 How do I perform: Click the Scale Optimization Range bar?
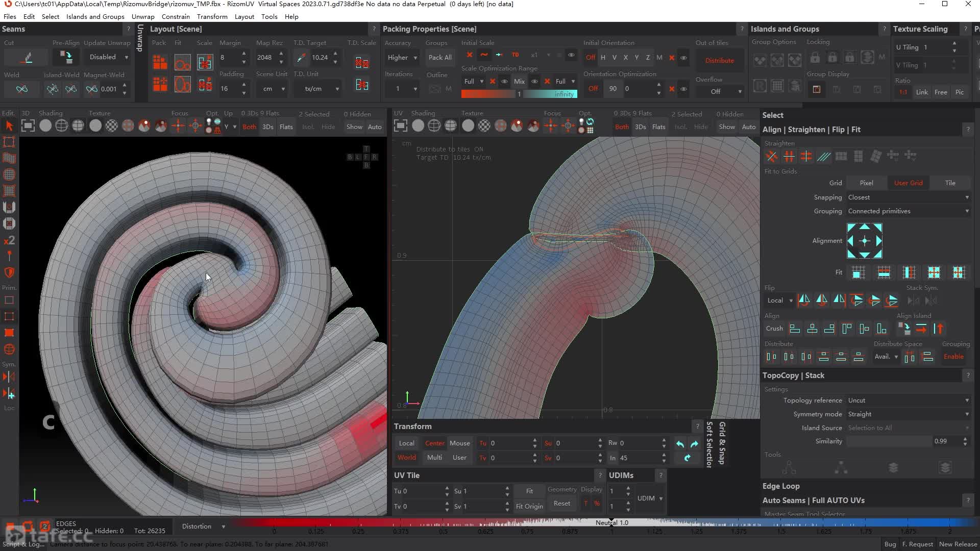[x=519, y=94]
